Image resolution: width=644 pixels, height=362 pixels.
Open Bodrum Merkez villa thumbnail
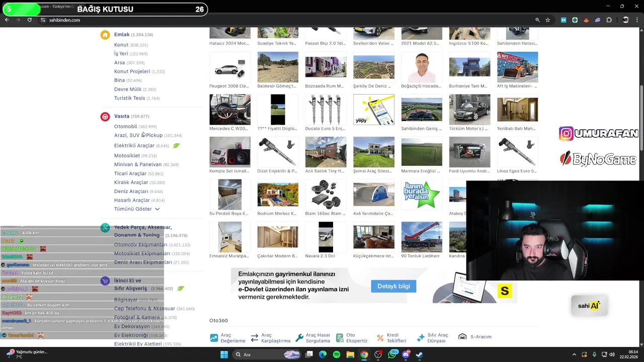click(x=278, y=195)
